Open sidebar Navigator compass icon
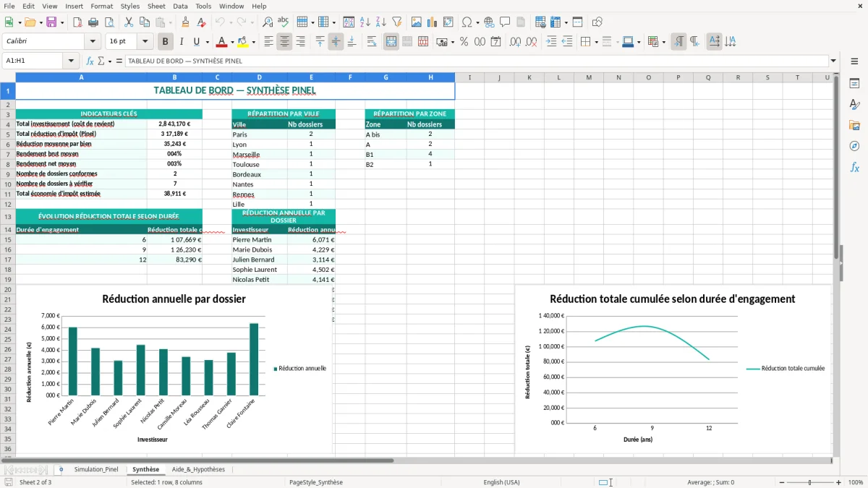868x488 pixels. point(854,146)
